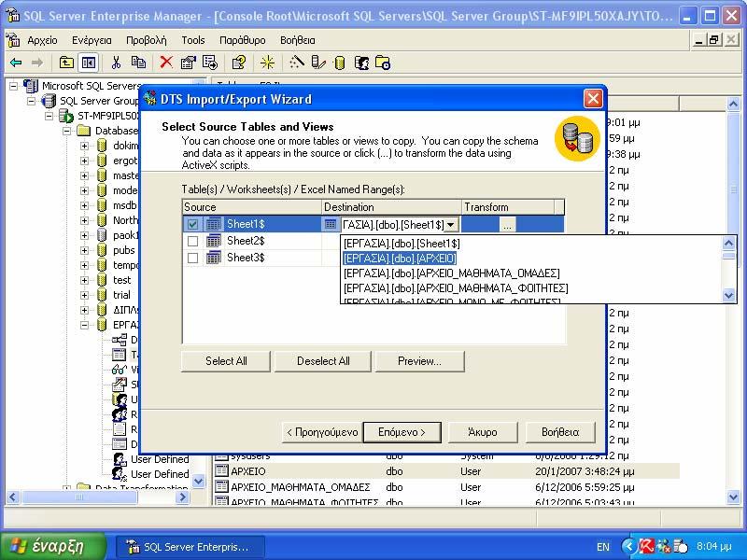Click the red X Delete icon
The width and height of the screenshot is (747, 560).
[166, 63]
